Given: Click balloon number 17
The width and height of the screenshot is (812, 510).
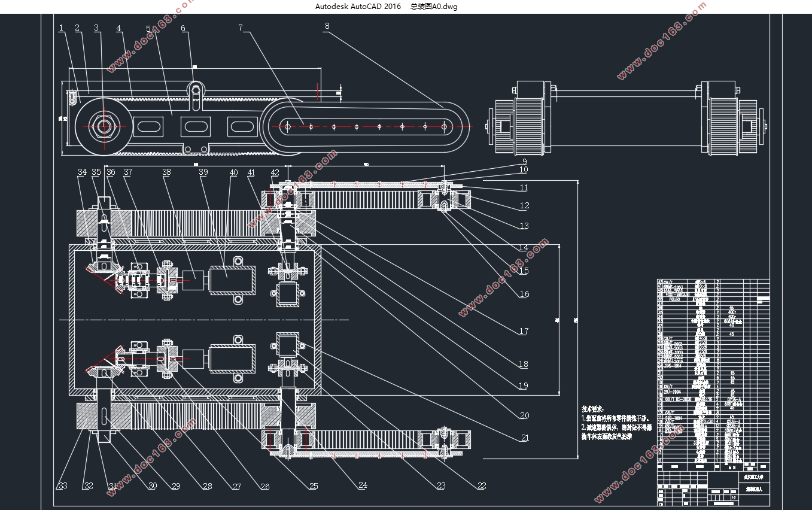Looking at the screenshot, I should [x=524, y=331].
